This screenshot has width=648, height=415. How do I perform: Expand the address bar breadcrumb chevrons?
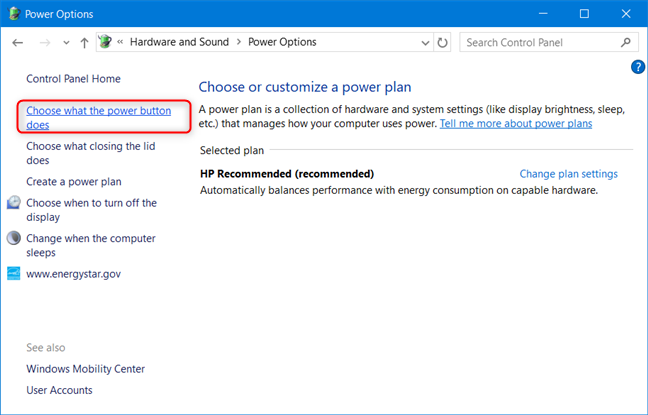tap(120, 42)
